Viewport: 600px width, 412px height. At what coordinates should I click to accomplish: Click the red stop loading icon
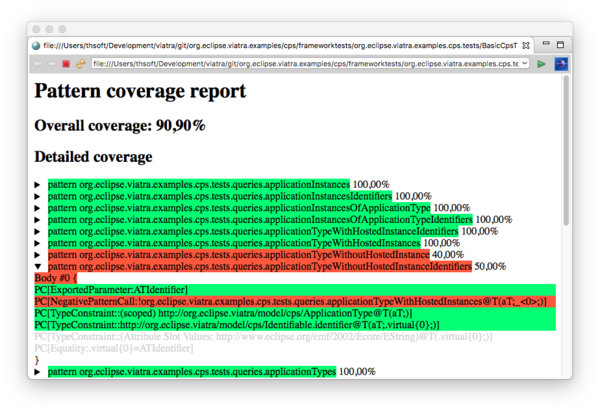coord(66,64)
